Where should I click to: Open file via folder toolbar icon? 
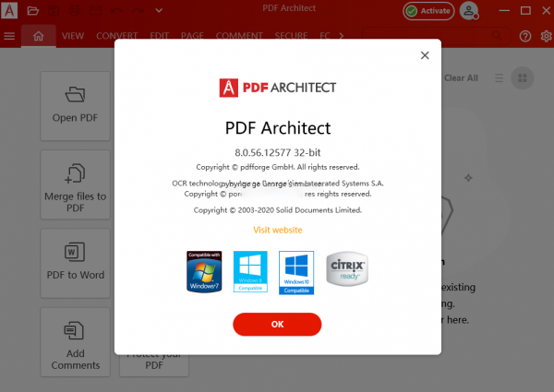click(x=33, y=10)
